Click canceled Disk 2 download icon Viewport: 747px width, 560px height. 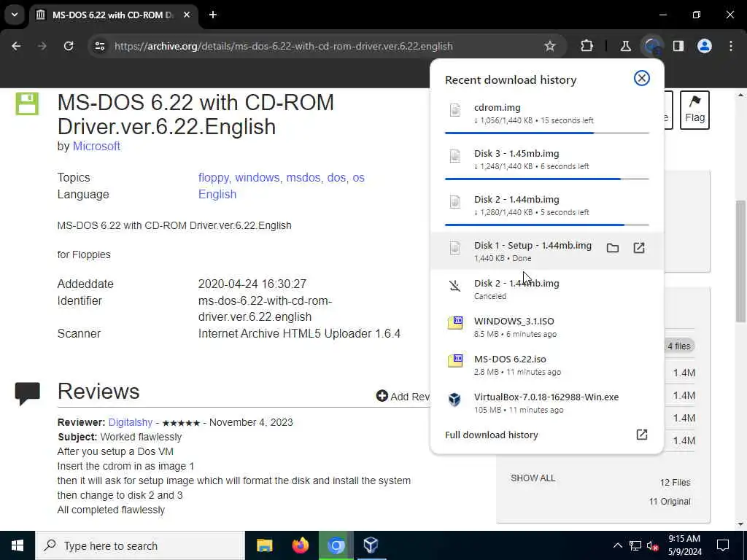[455, 286]
